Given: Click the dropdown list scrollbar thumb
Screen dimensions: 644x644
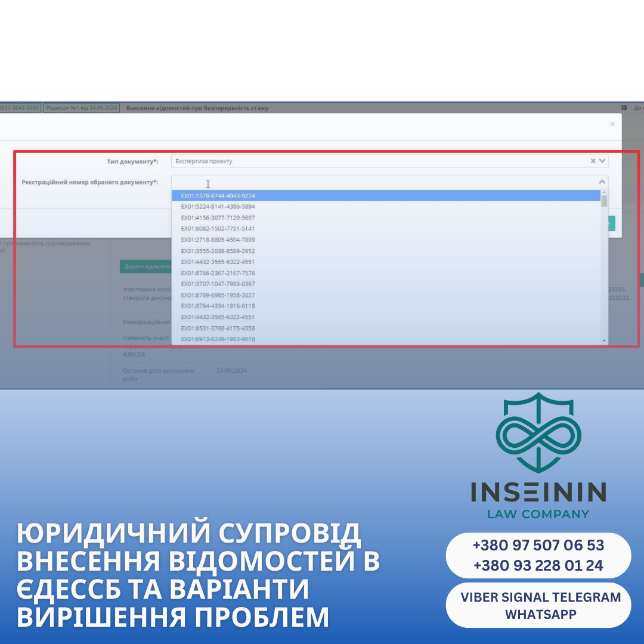Looking at the screenshot, I should point(604,201).
